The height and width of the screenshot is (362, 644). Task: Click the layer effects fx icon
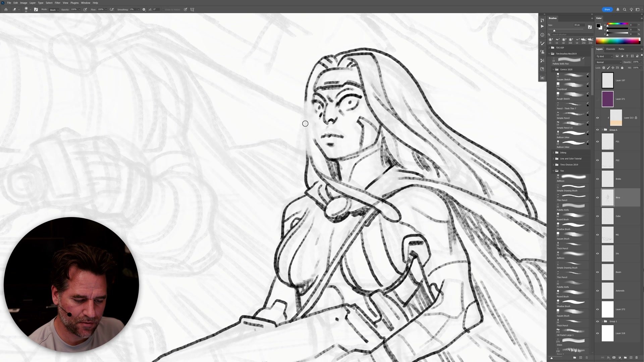click(608, 358)
